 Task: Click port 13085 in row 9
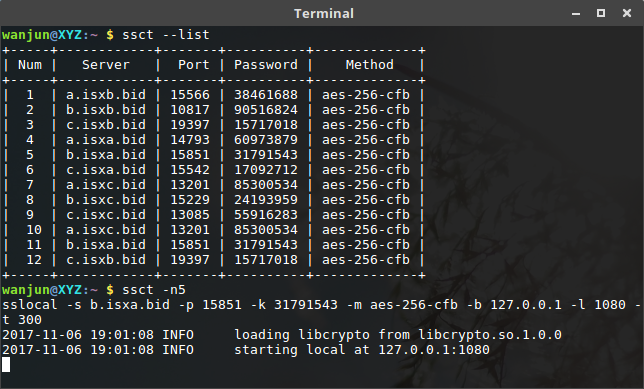190,215
